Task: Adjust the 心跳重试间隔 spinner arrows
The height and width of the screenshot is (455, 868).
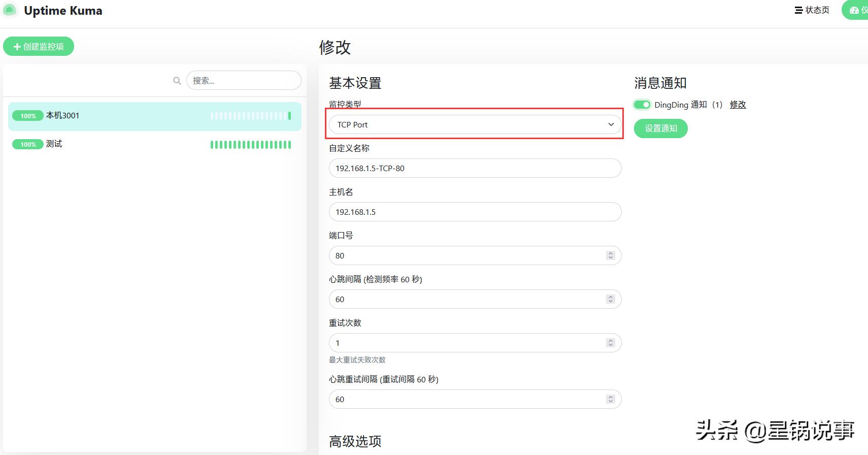Action: (611, 399)
